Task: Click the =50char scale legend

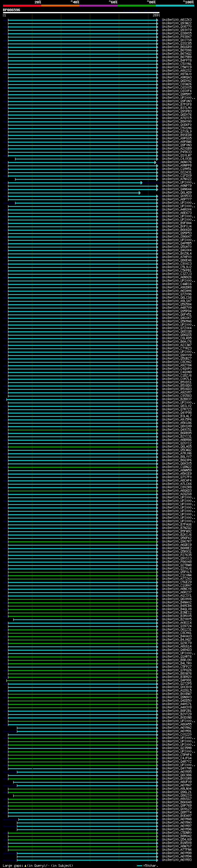Action: [x=147, y=866]
